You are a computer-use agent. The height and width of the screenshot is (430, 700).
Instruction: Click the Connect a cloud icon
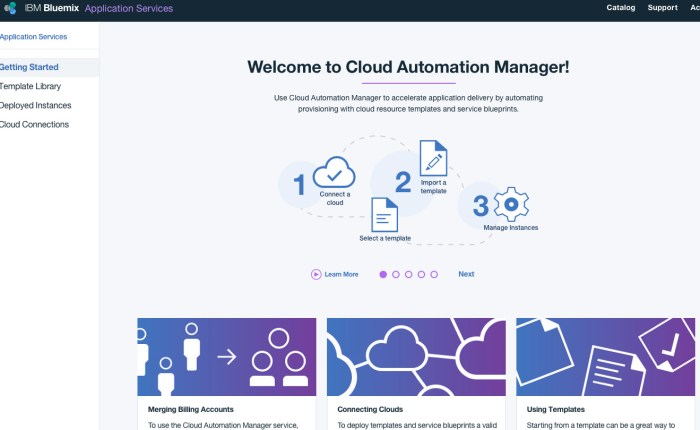(334, 172)
